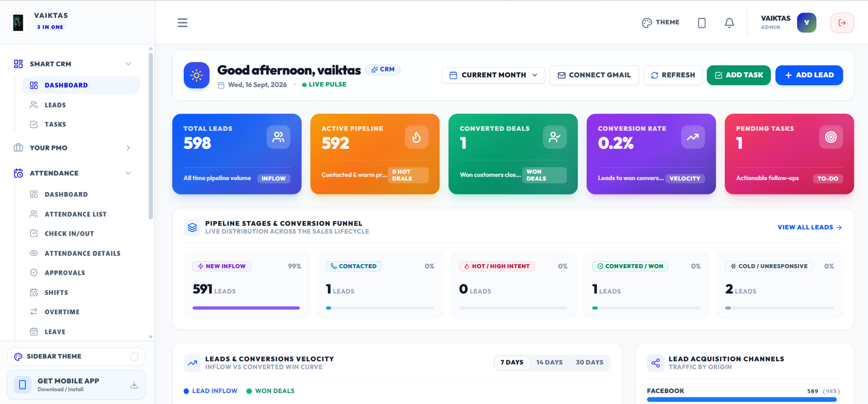This screenshot has height=404, width=868.
Task: Click the Facebook channel progress bar
Action: pyautogui.click(x=743, y=400)
